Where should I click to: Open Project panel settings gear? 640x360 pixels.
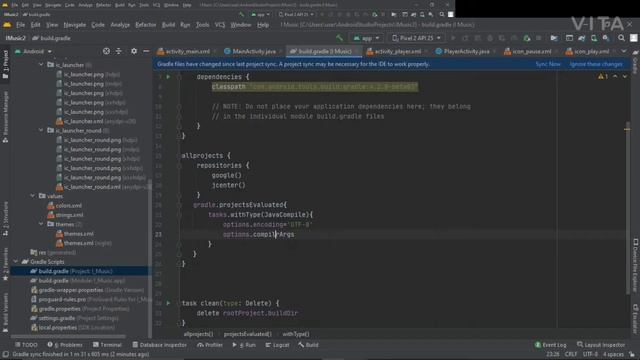click(x=134, y=51)
